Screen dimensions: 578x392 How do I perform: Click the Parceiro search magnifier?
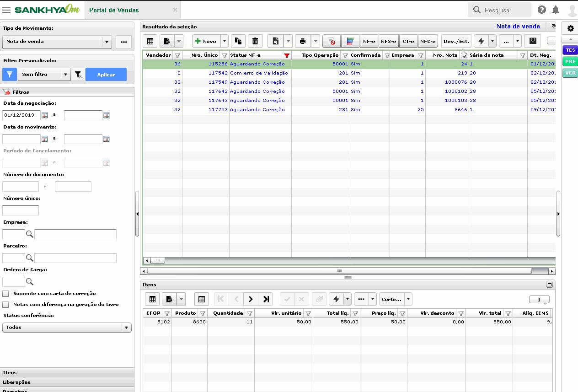pyautogui.click(x=30, y=258)
